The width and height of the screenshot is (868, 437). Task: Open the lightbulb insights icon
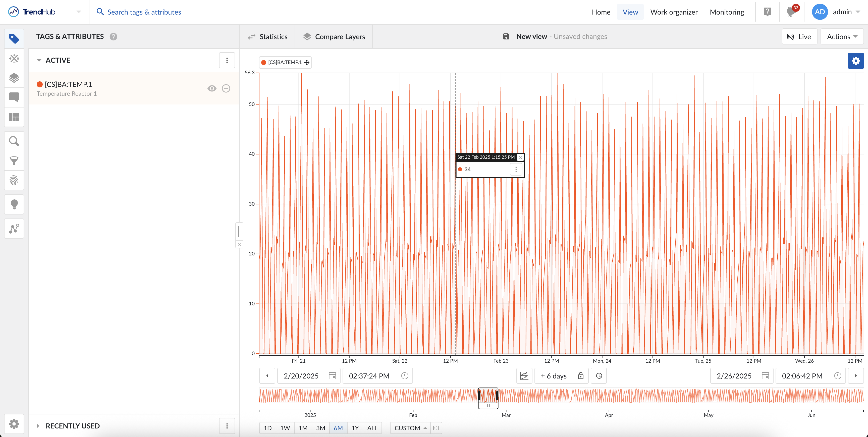[x=14, y=204]
